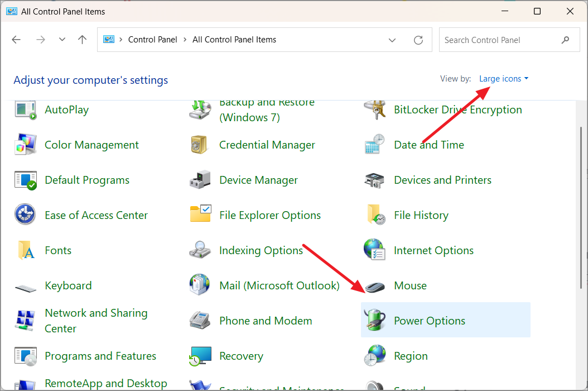
Task: Open the Power Options link
Action: click(430, 321)
